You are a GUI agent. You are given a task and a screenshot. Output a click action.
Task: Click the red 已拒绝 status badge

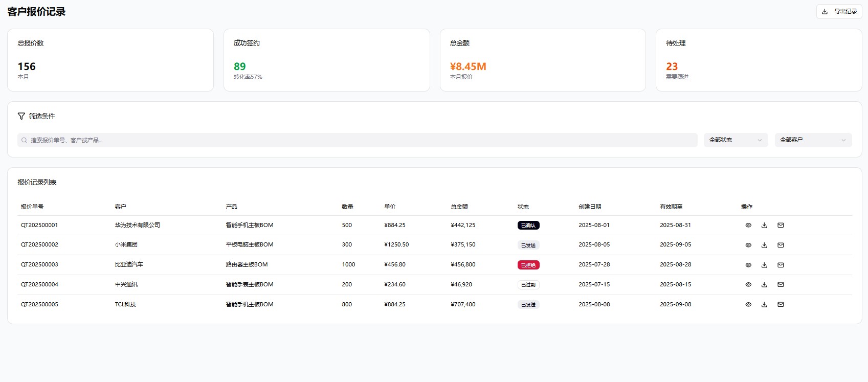[x=528, y=265]
